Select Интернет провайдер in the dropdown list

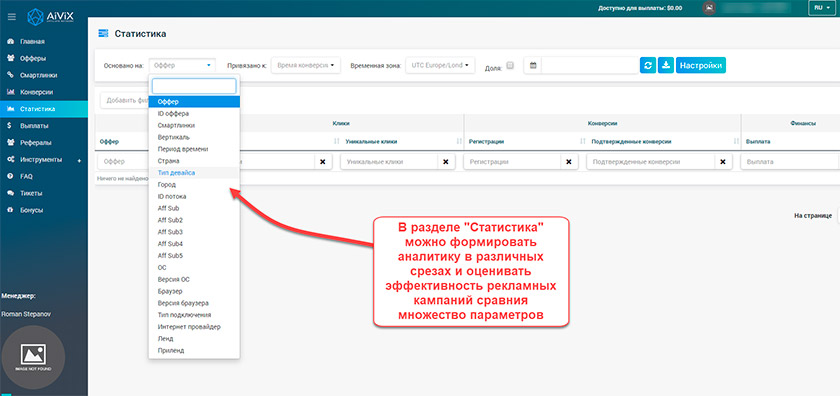point(194,327)
